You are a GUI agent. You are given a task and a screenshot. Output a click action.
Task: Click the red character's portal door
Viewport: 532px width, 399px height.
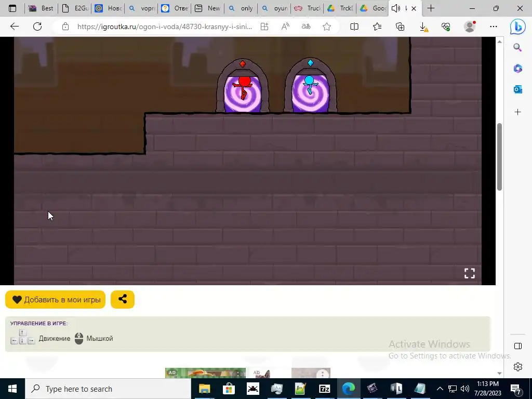(x=243, y=86)
